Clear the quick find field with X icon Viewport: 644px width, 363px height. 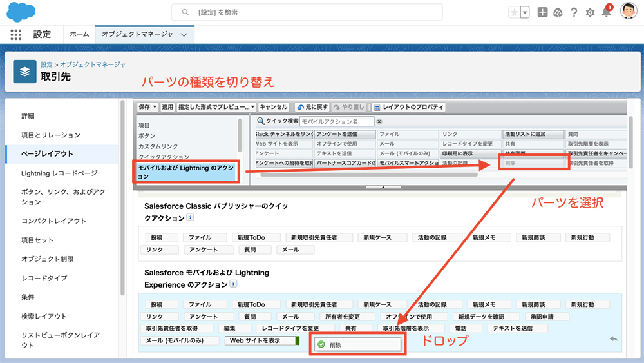[379, 122]
